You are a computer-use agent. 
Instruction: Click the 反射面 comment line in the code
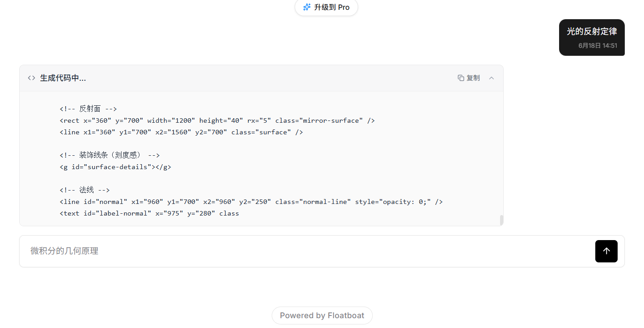88,109
